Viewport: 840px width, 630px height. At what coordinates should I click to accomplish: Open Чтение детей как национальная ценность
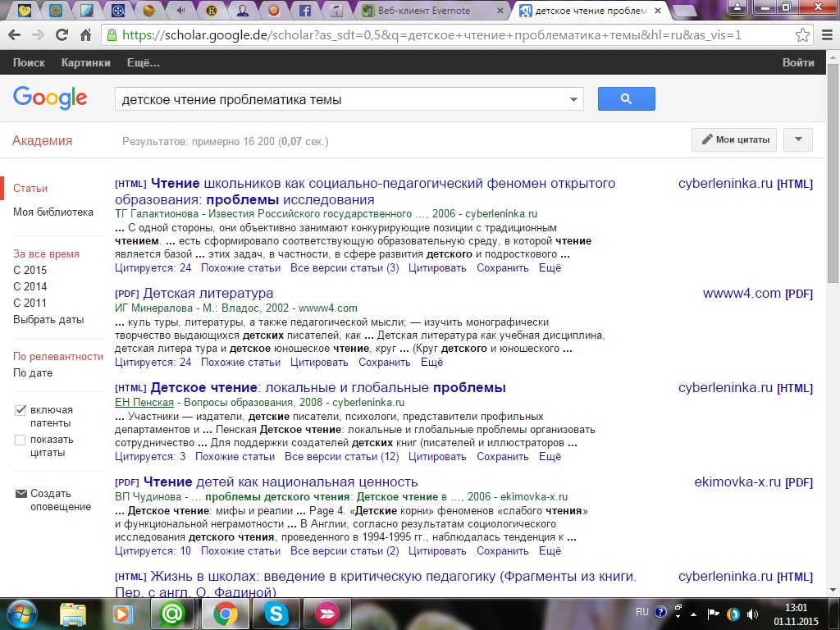281,482
